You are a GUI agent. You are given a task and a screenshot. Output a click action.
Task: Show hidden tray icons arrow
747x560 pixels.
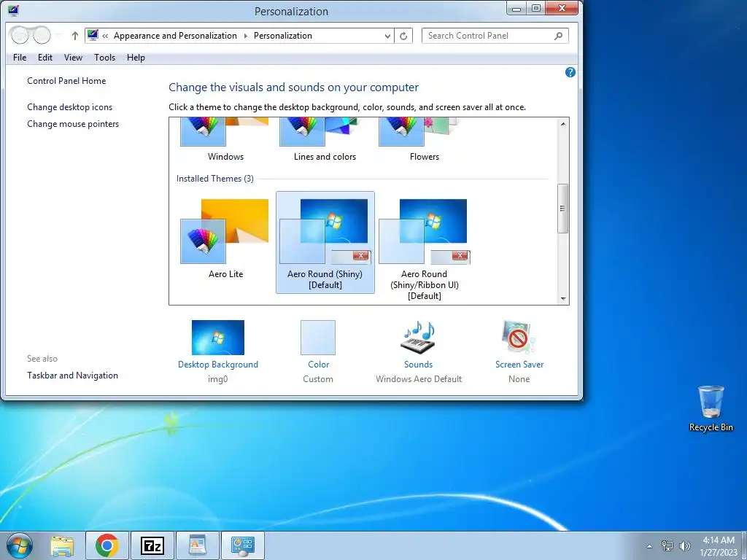[649, 546]
